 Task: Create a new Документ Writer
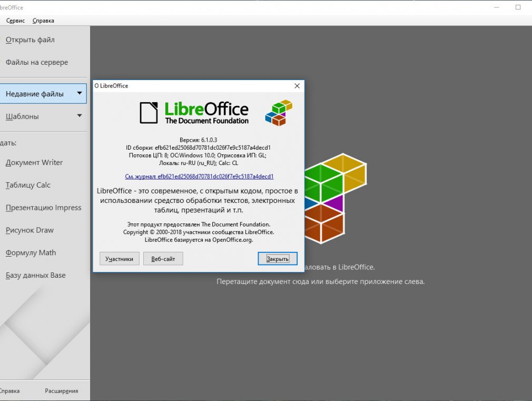point(34,162)
